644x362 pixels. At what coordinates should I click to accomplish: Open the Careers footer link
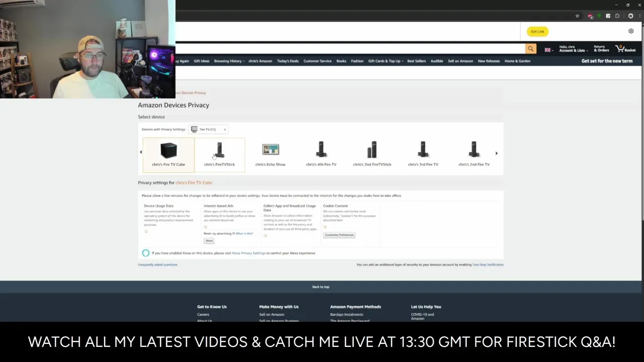tap(203, 315)
